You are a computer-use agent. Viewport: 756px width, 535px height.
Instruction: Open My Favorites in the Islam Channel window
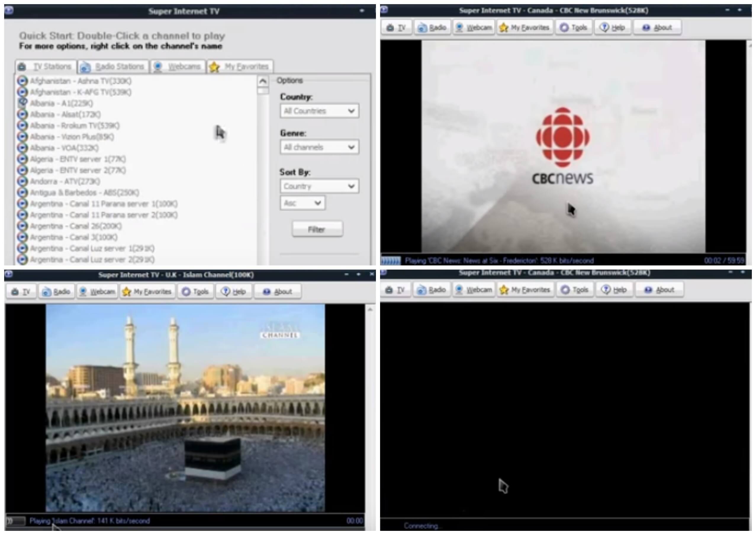click(x=147, y=291)
